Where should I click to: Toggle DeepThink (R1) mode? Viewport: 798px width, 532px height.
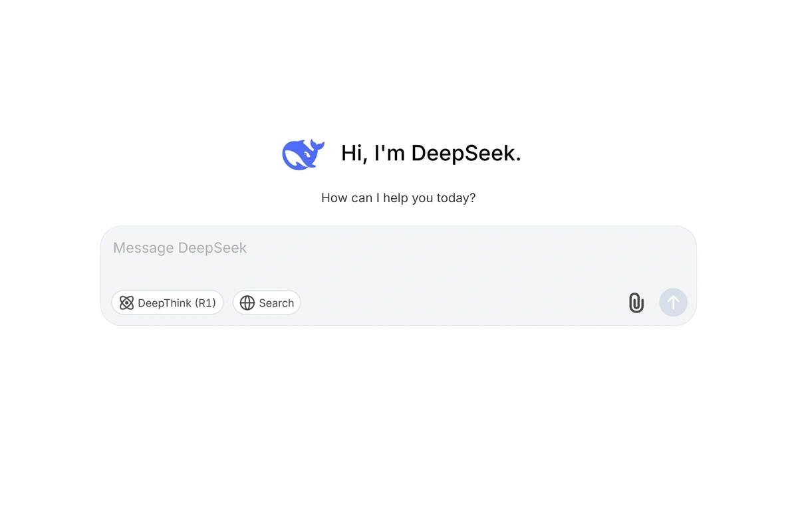(168, 303)
